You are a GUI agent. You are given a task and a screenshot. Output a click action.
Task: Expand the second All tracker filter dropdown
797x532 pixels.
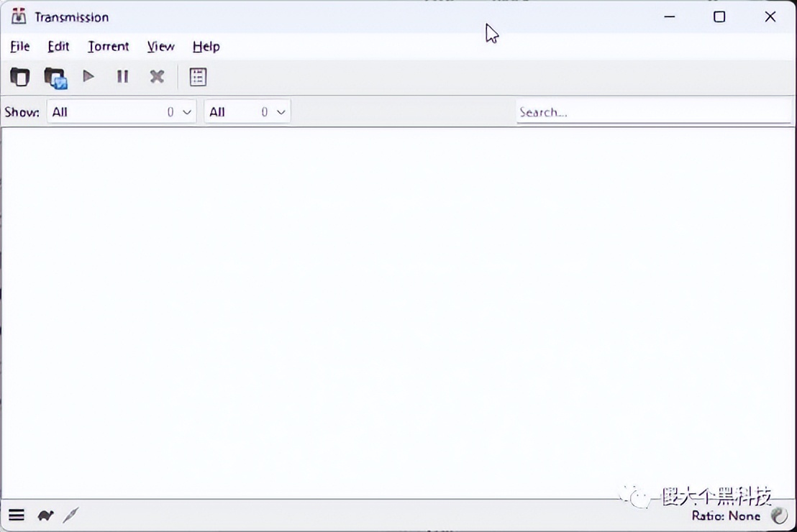pyautogui.click(x=247, y=112)
